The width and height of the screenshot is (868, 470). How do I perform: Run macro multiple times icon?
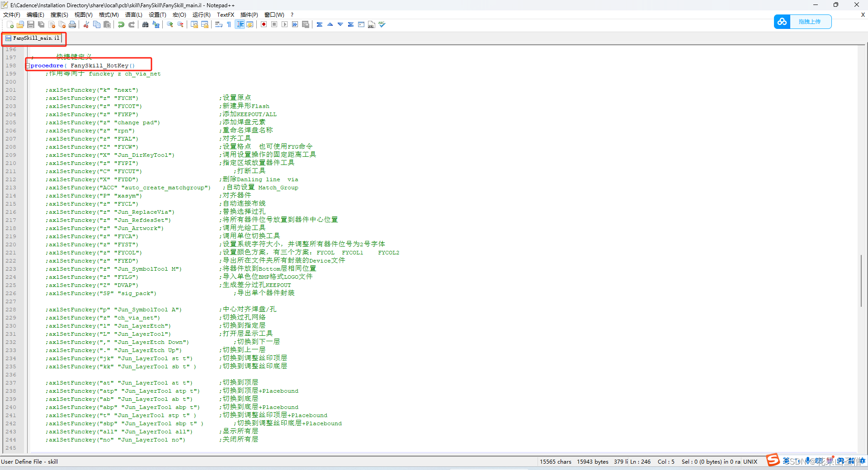click(x=295, y=24)
